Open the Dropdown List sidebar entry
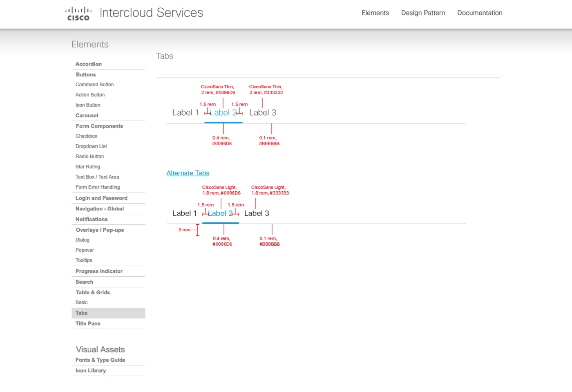572x392 pixels. (91, 146)
